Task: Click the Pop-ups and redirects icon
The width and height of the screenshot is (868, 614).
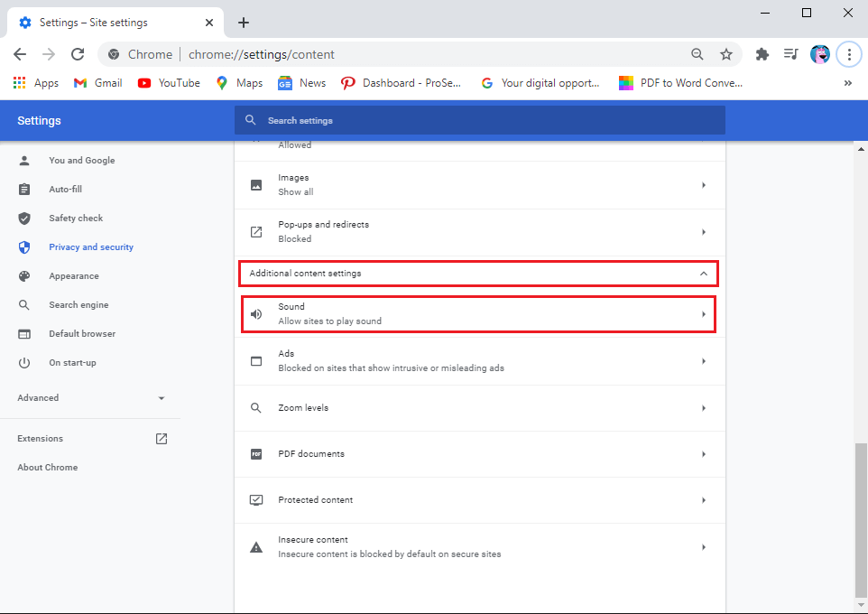Action: 256,231
